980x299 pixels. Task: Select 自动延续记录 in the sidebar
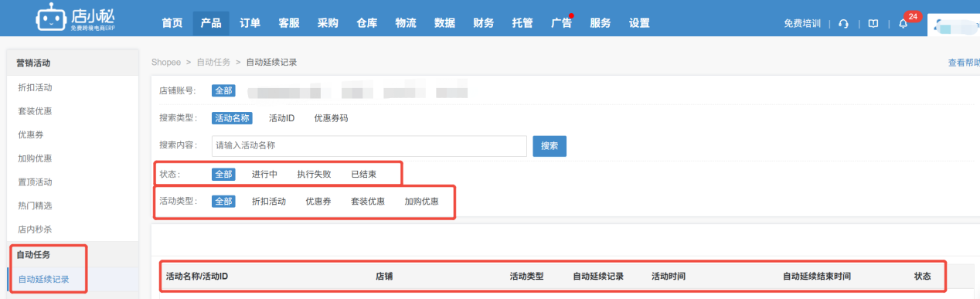(43, 279)
